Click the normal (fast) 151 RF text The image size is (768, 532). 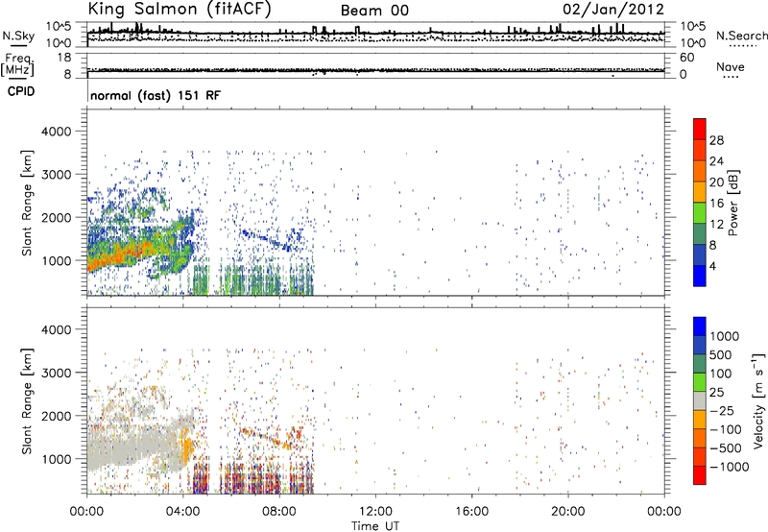[x=156, y=95]
